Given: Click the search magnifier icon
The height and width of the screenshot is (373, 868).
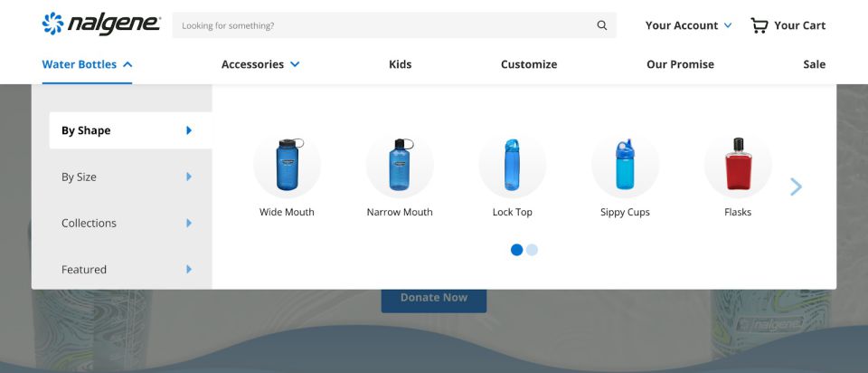Looking at the screenshot, I should pyautogui.click(x=602, y=25).
